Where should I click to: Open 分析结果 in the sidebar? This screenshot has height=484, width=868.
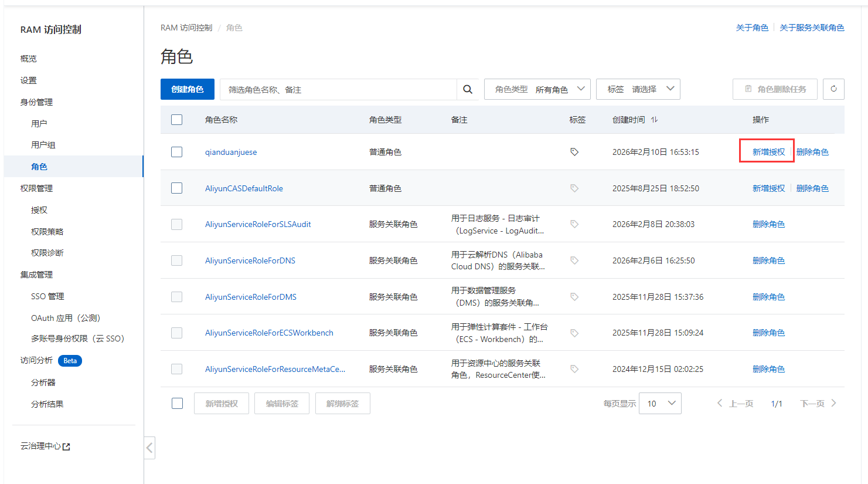pyautogui.click(x=47, y=404)
